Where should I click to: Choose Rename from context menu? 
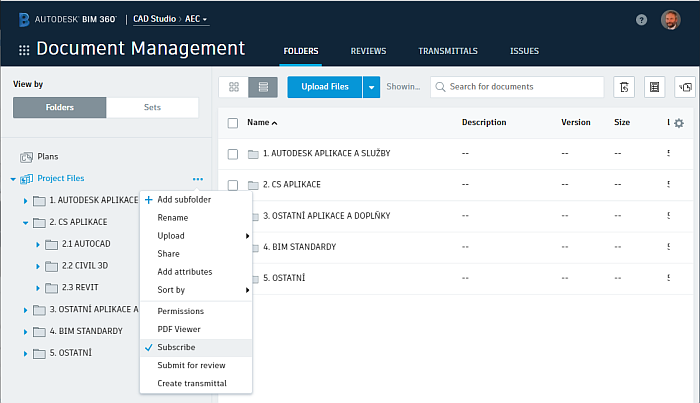196,218
